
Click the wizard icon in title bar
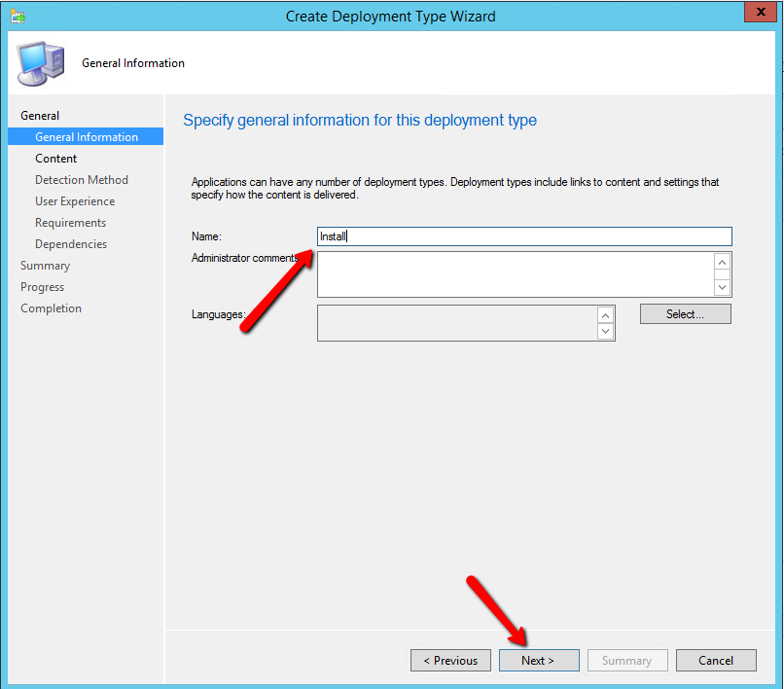pyautogui.click(x=18, y=16)
